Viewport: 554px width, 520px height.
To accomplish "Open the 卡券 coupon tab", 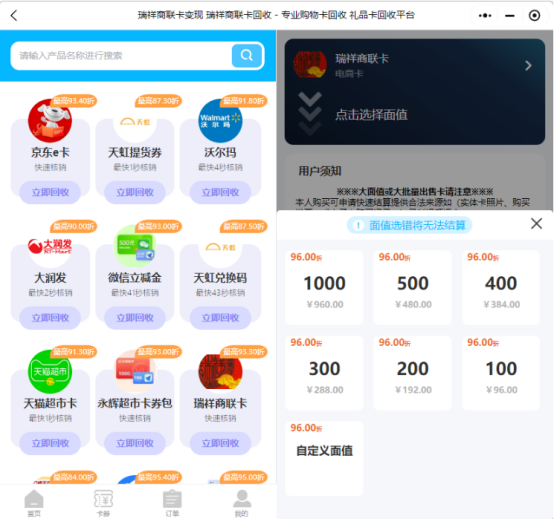I will point(103,503).
